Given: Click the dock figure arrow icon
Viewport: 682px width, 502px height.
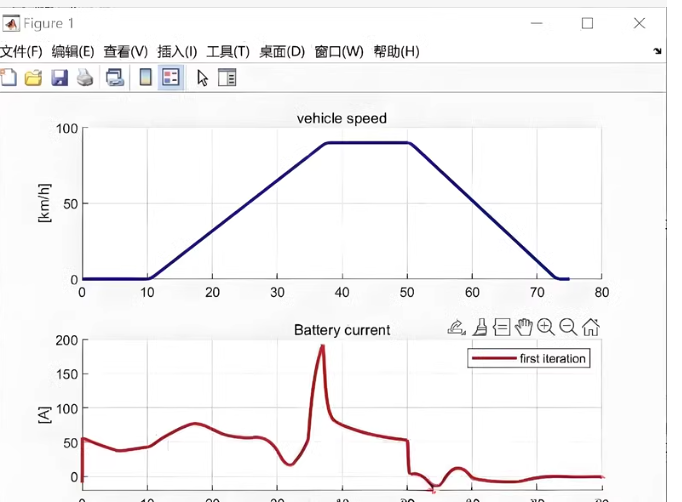Looking at the screenshot, I should (657, 51).
